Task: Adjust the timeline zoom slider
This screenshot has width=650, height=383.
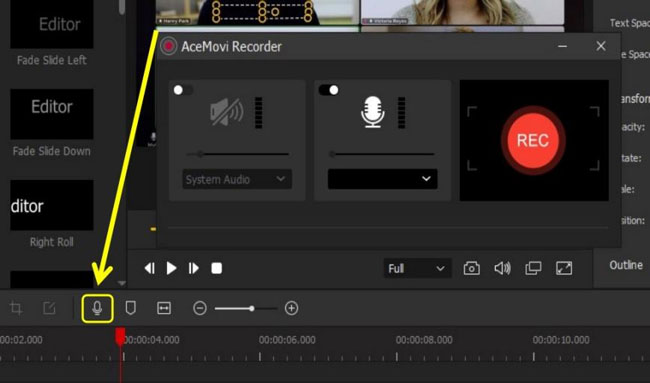Action: [245, 308]
